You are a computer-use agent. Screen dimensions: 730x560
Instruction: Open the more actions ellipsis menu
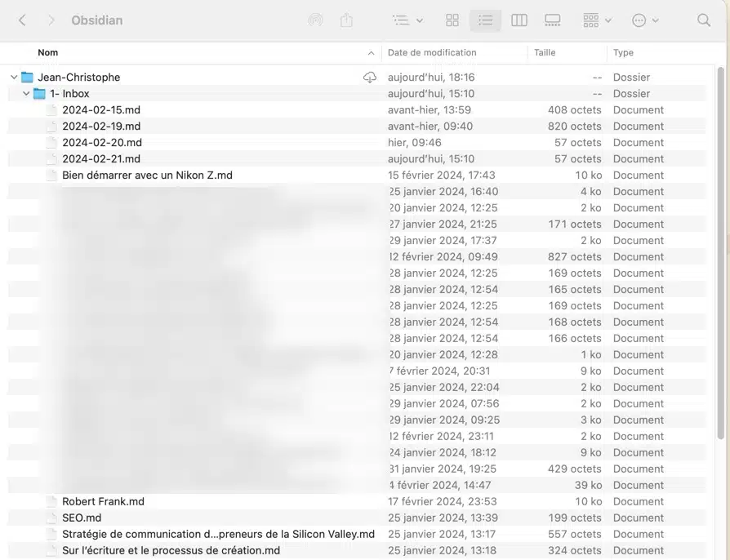pos(645,20)
